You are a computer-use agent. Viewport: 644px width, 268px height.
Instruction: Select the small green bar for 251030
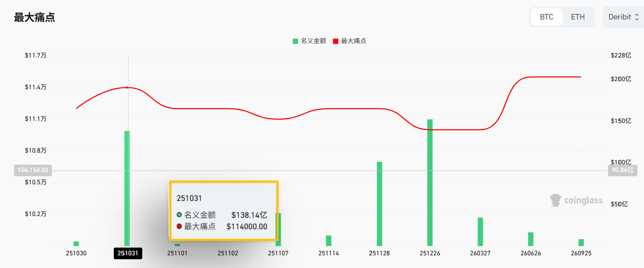tap(76, 243)
